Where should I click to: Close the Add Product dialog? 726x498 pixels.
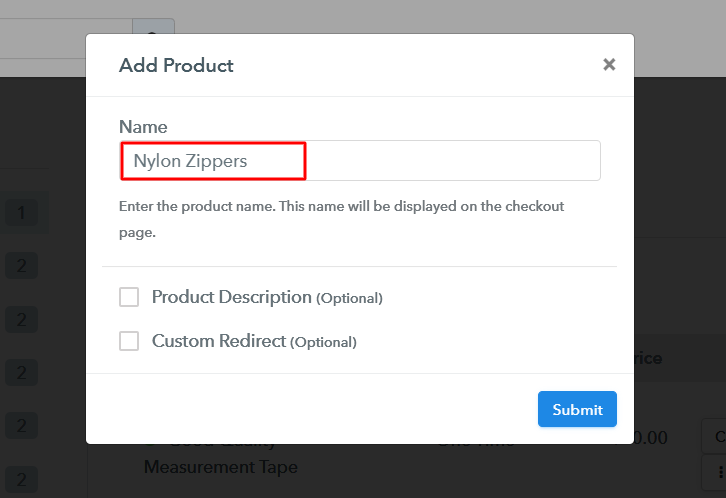click(609, 64)
